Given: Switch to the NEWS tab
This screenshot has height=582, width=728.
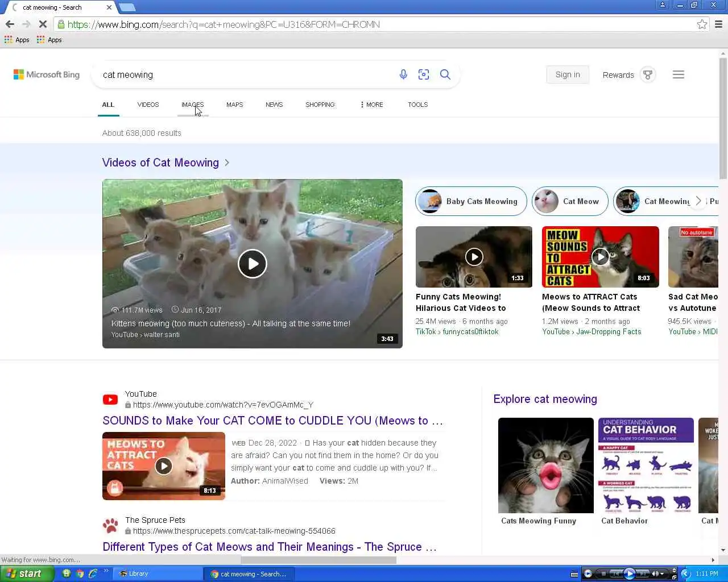Looking at the screenshot, I should (274, 105).
